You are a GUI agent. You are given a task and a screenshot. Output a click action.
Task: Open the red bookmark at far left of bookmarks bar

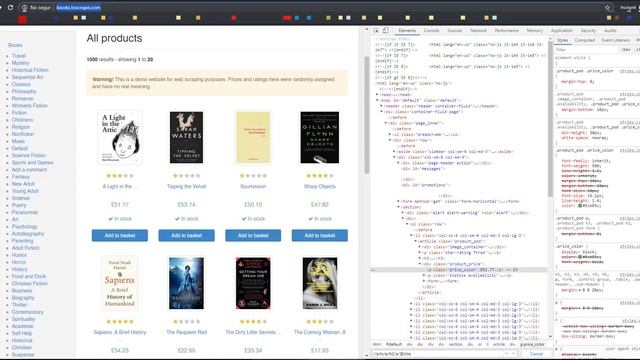click(x=22, y=19)
